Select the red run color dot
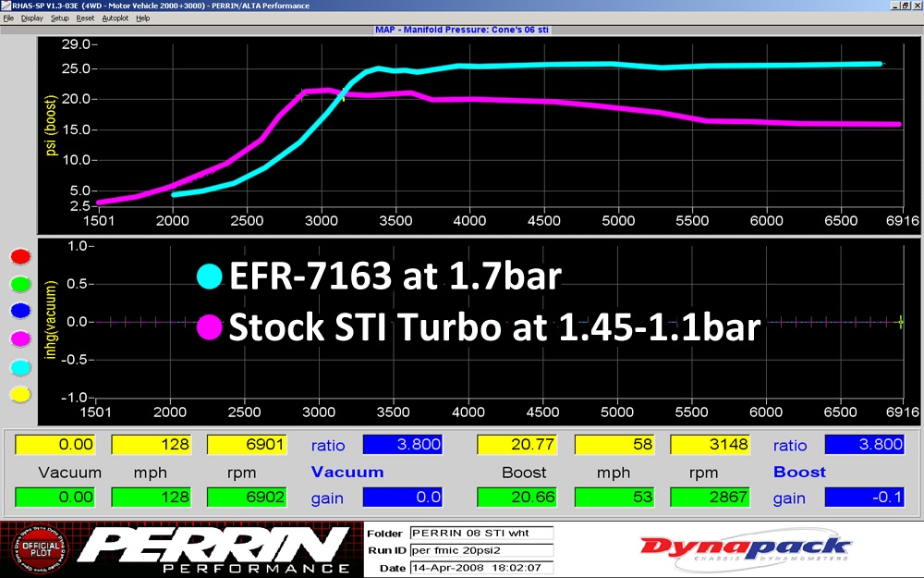The height and width of the screenshot is (578, 924). click(x=20, y=256)
